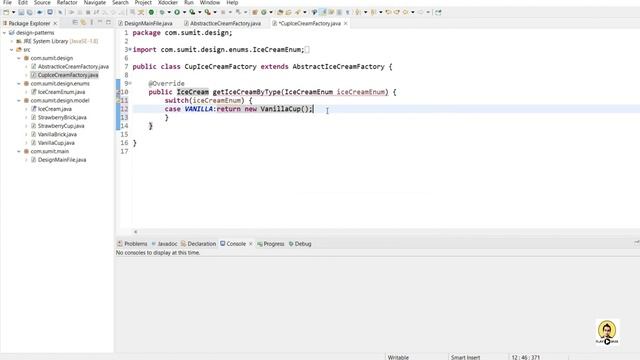Switch to the Progress tab
640x360 pixels.
click(271, 244)
